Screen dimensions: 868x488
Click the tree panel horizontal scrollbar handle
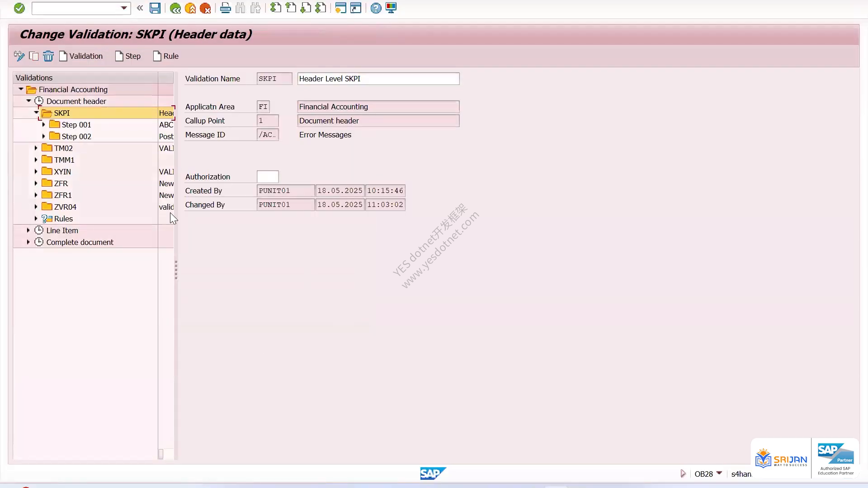(160, 454)
